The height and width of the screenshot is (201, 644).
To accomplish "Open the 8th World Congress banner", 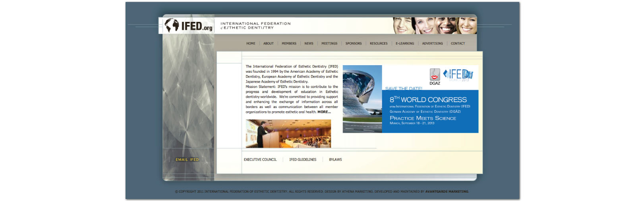I will pyautogui.click(x=430, y=111).
